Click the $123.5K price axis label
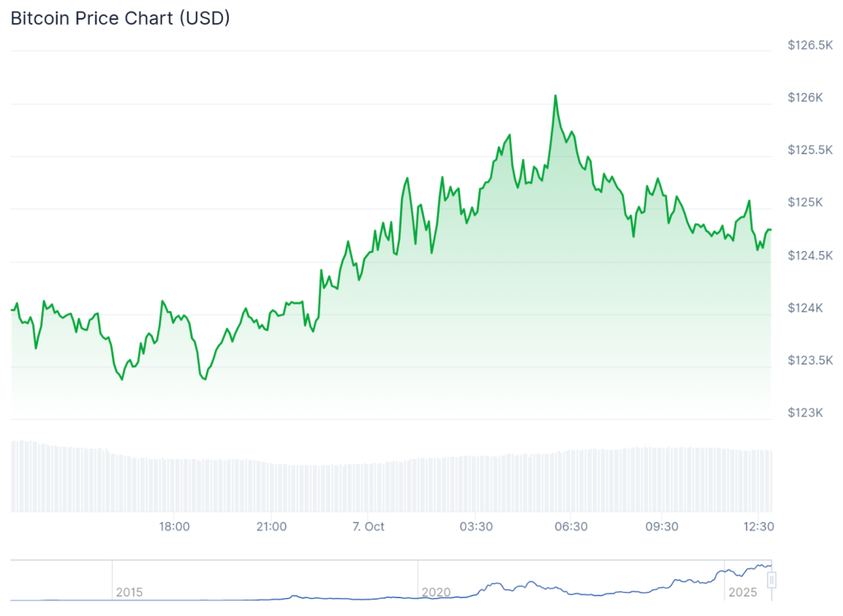Screen dimensions: 843x616 click(809, 361)
